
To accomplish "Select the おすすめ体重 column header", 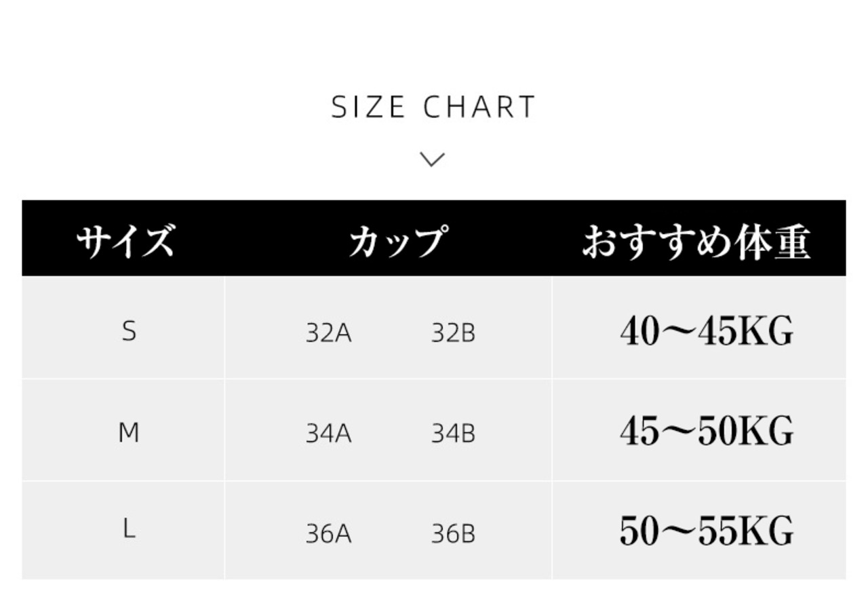I will coord(696,242).
